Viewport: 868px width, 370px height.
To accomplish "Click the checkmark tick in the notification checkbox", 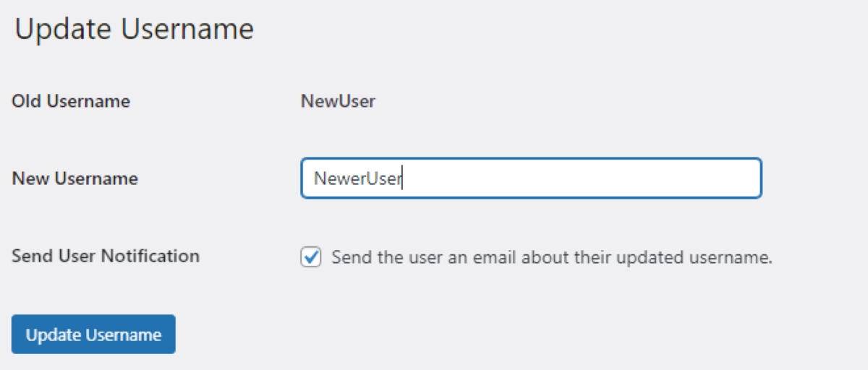I will click(310, 257).
